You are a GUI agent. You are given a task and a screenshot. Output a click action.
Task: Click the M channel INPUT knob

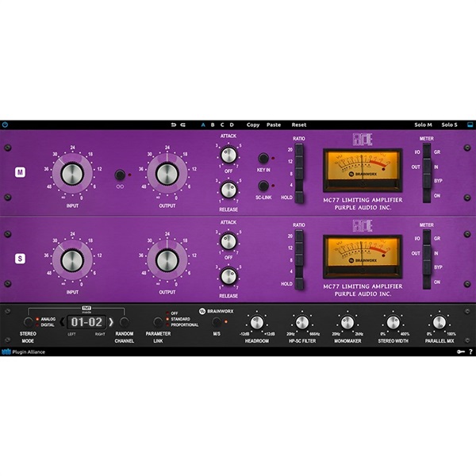pos(72,174)
